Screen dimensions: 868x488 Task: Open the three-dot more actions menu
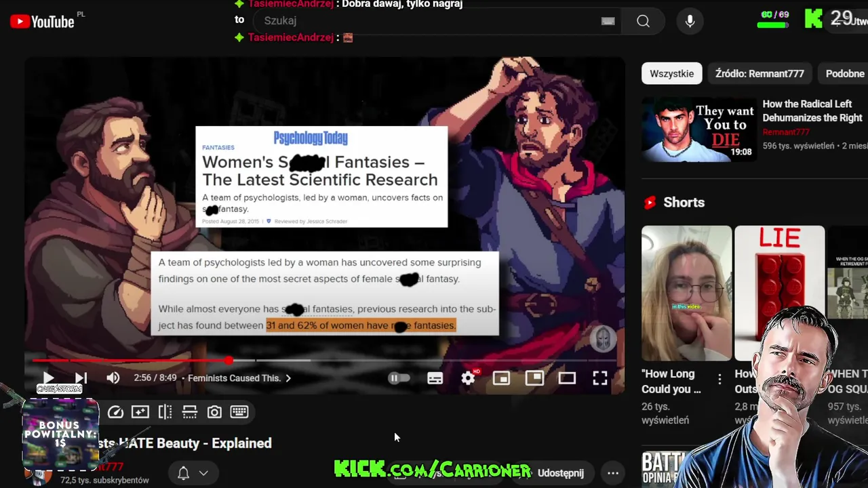(613, 473)
